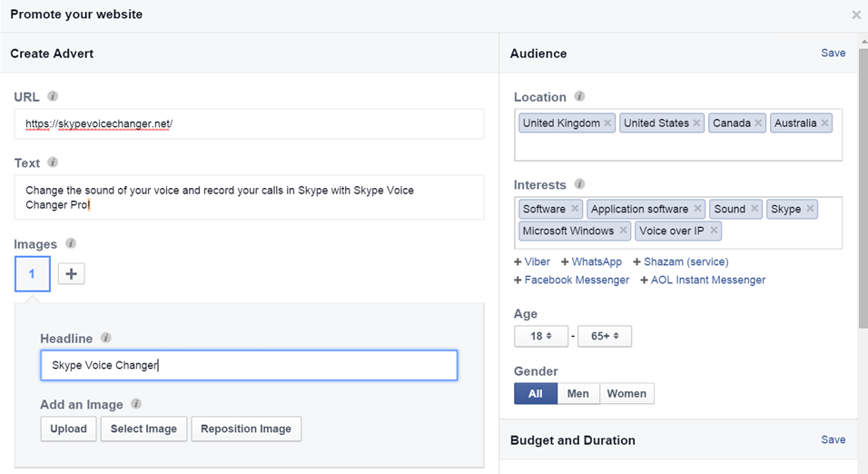Click the info icon beside Images label
868x474 pixels.
71,243
